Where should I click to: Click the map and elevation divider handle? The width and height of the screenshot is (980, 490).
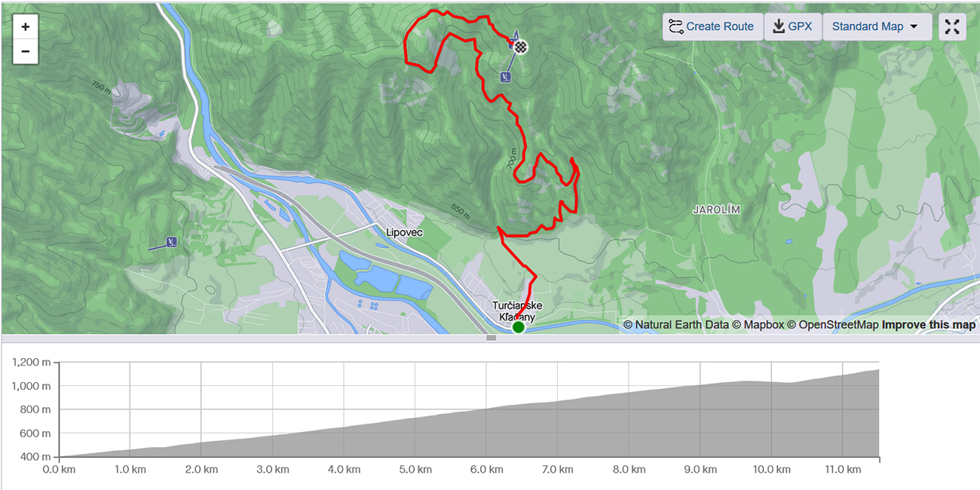pos(491,338)
